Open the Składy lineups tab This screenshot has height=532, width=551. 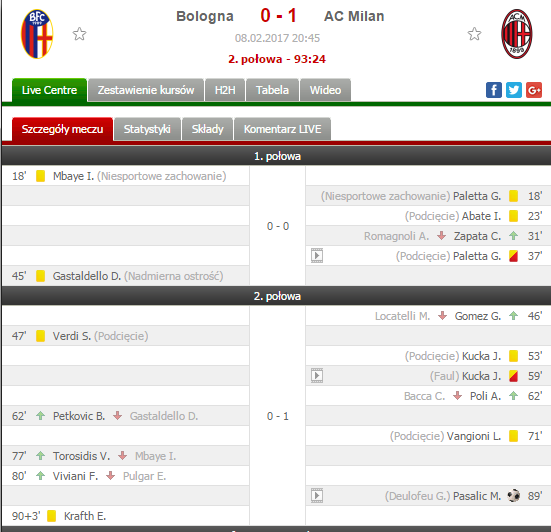[x=207, y=129]
